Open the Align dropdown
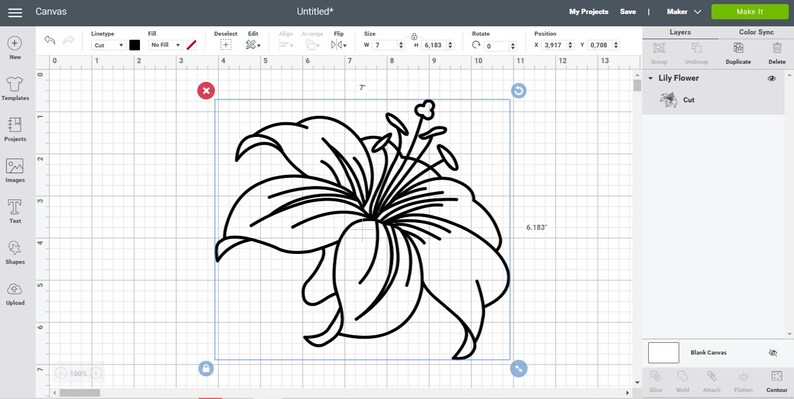Screen dimensions: 794x399 [286, 45]
